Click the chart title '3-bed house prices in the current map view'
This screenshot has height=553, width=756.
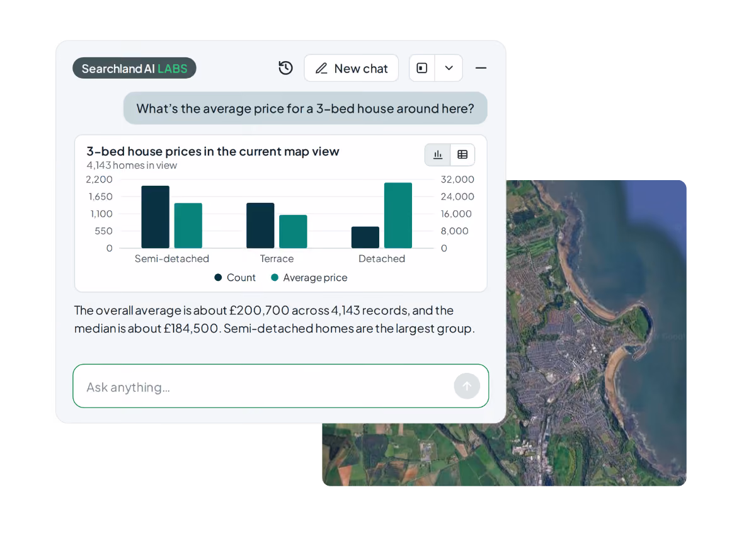coord(213,151)
